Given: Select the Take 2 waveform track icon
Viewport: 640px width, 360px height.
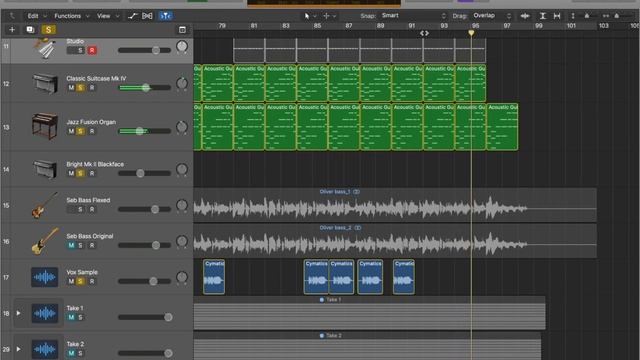Looking at the screenshot, I should [45, 349].
